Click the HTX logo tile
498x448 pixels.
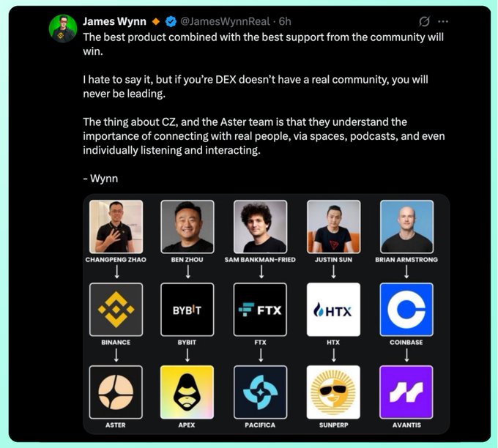[x=333, y=310]
